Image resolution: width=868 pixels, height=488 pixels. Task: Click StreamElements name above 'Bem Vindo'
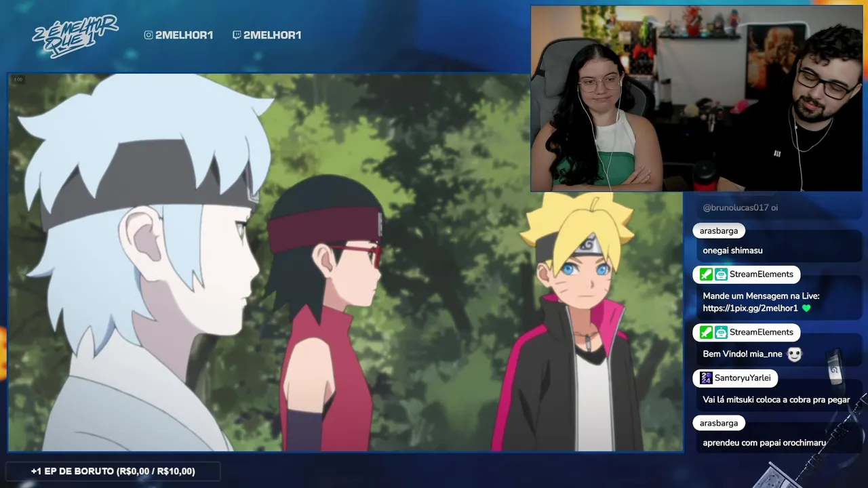point(762,332)
